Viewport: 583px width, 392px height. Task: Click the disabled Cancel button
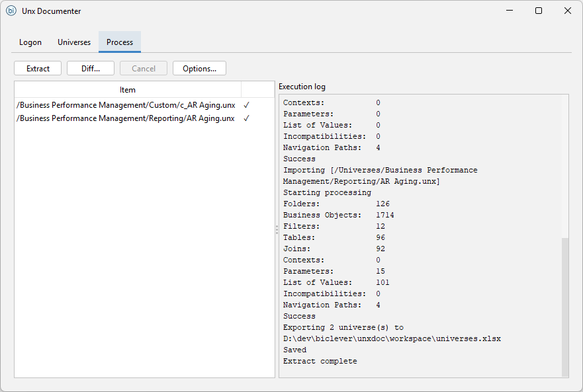[144, 68]
